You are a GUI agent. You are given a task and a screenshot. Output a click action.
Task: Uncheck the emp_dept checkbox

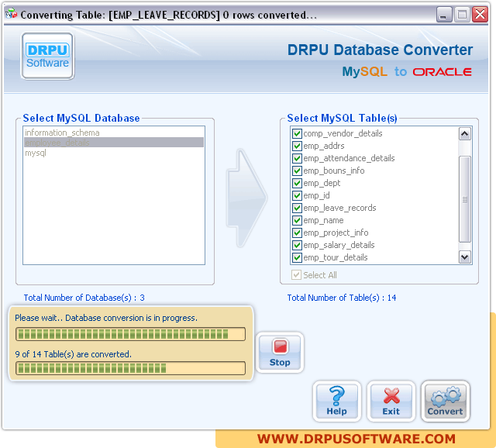[x=297, y=183]
